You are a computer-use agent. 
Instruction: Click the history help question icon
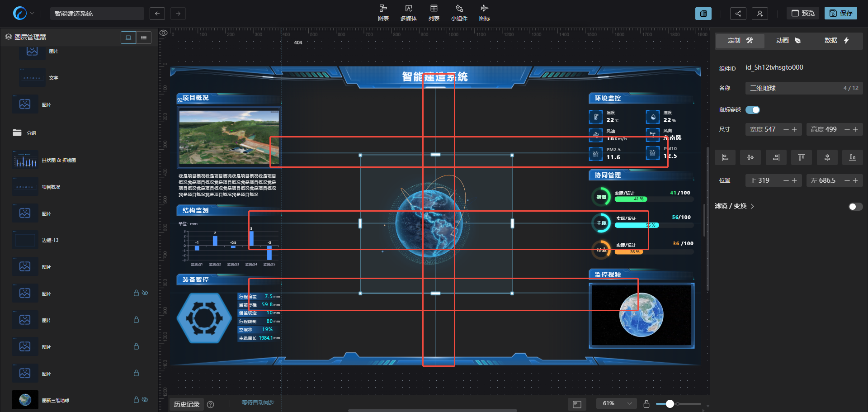[x=210, y=404]
